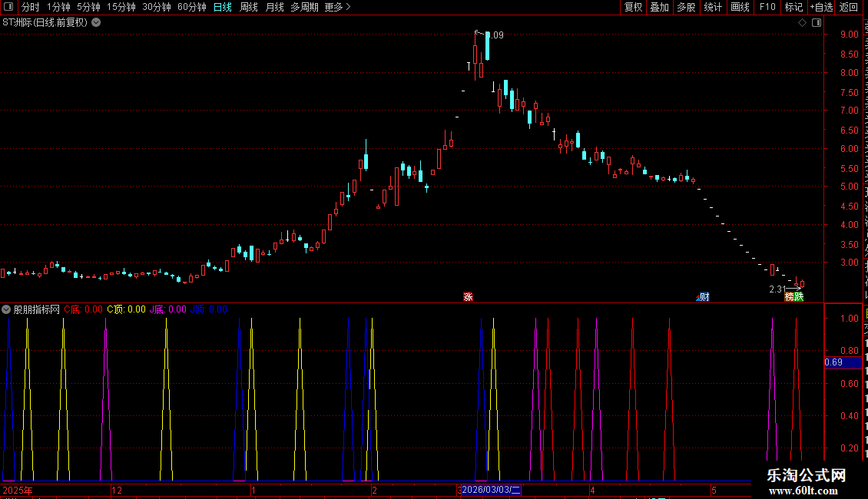Select the 30分钟 period

tap(157, 7)
